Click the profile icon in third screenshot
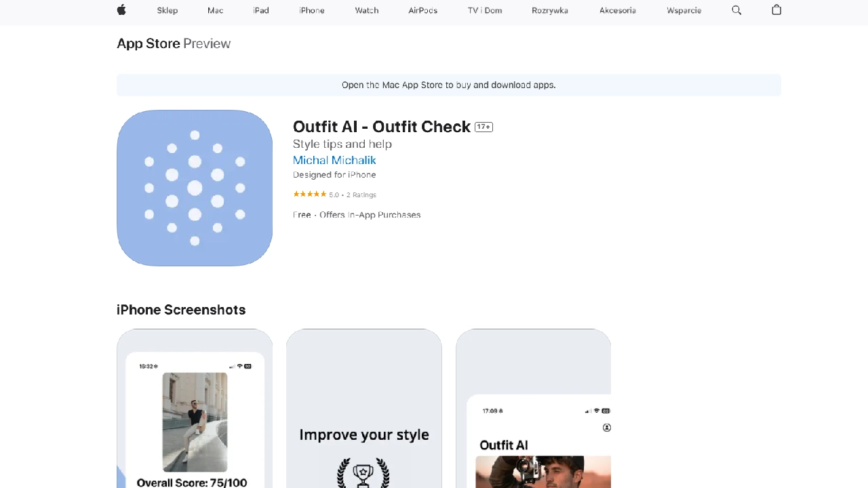 [x=607, y=428]
